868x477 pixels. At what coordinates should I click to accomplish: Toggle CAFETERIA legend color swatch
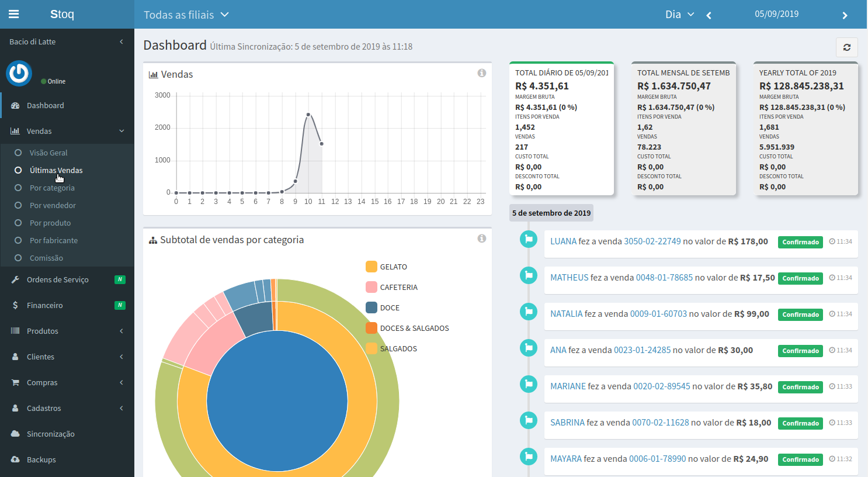pos(371,287)
